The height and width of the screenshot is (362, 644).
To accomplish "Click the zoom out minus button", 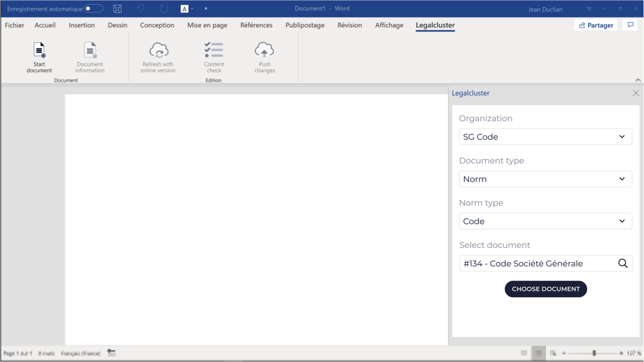I will (563, 353).
